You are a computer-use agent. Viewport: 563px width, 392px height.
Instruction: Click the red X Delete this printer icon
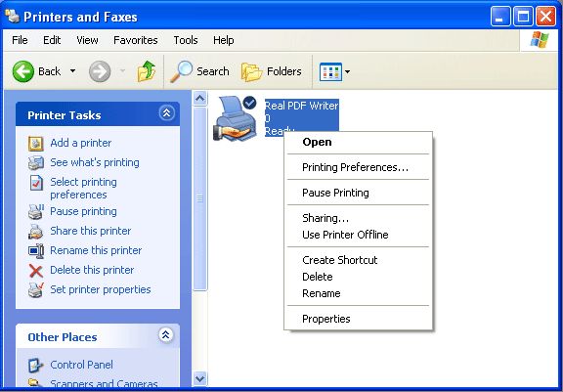coord(36,271)
